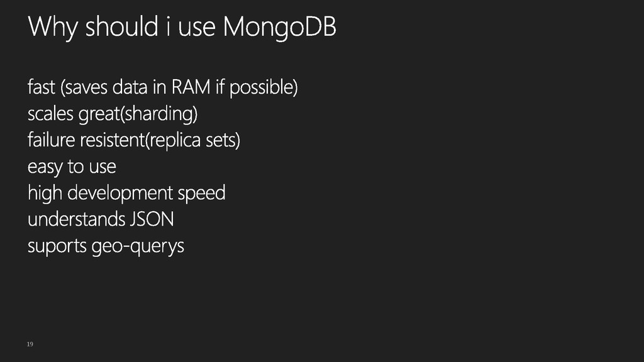The image size is (644, 362).
Task: Click the word 'geo-querys'
Action: click(x=138, y=246)
